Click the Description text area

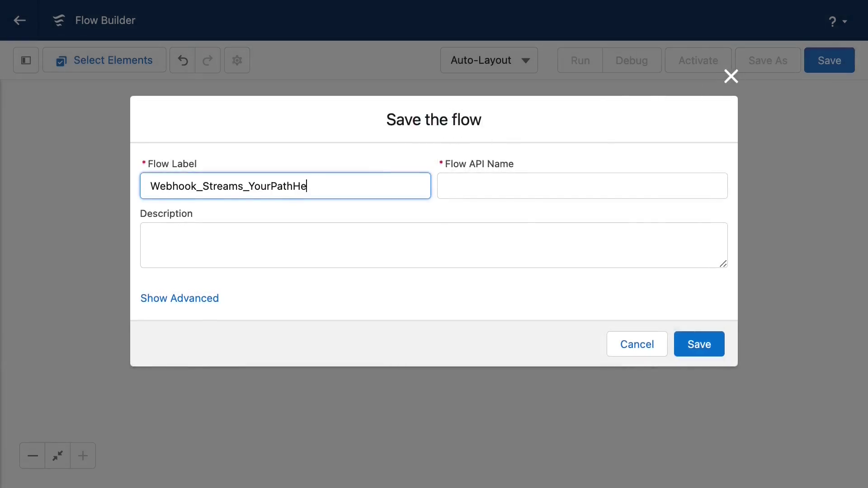pos(434,245)
